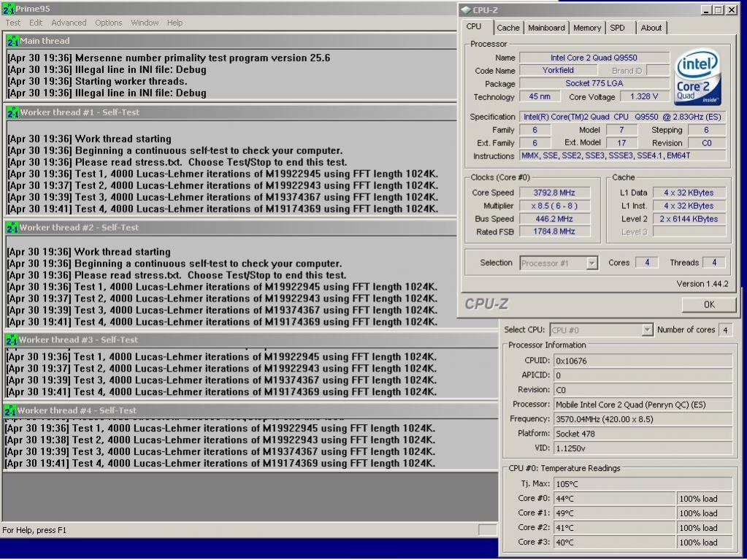Viewport: 747px width, 560px height.
Task: Click the Multiplier value x 8.5 ( 6 - 8 )
Action: (554, 206)
